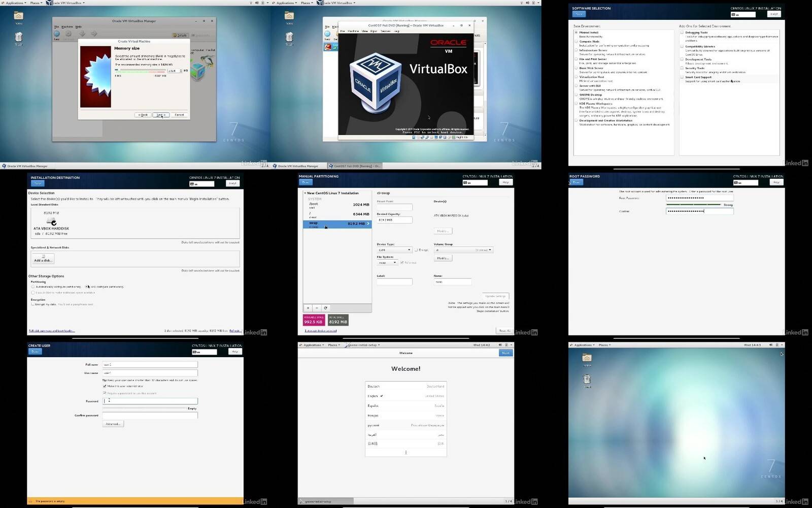812x508 pixels.
Task: Click the Advanced button in Create User
Action: [113, 424]
